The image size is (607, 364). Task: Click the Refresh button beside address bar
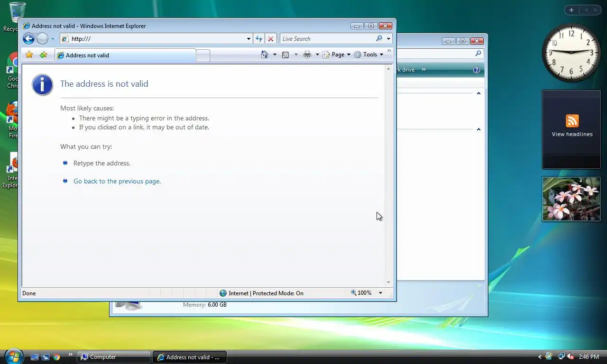click(x=259, y=39)
